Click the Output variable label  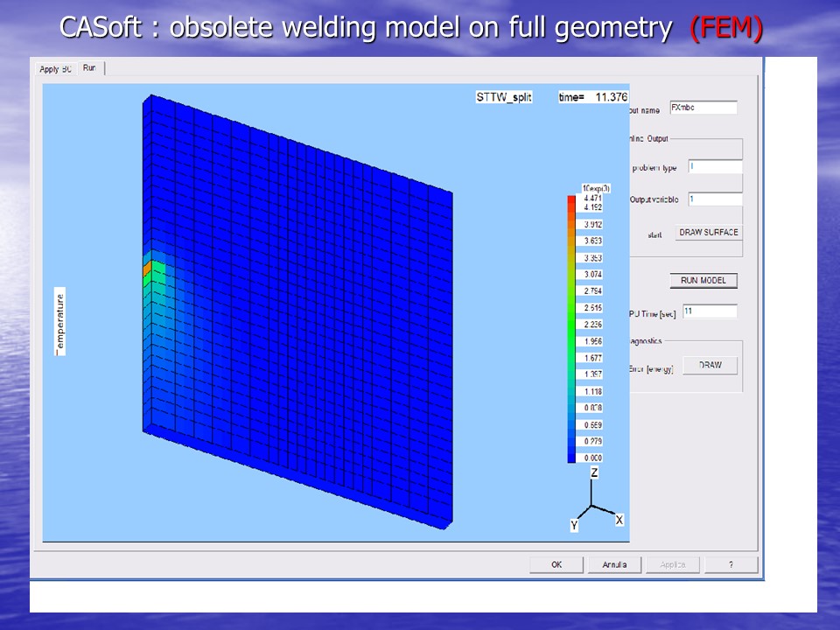coord(654,199)
